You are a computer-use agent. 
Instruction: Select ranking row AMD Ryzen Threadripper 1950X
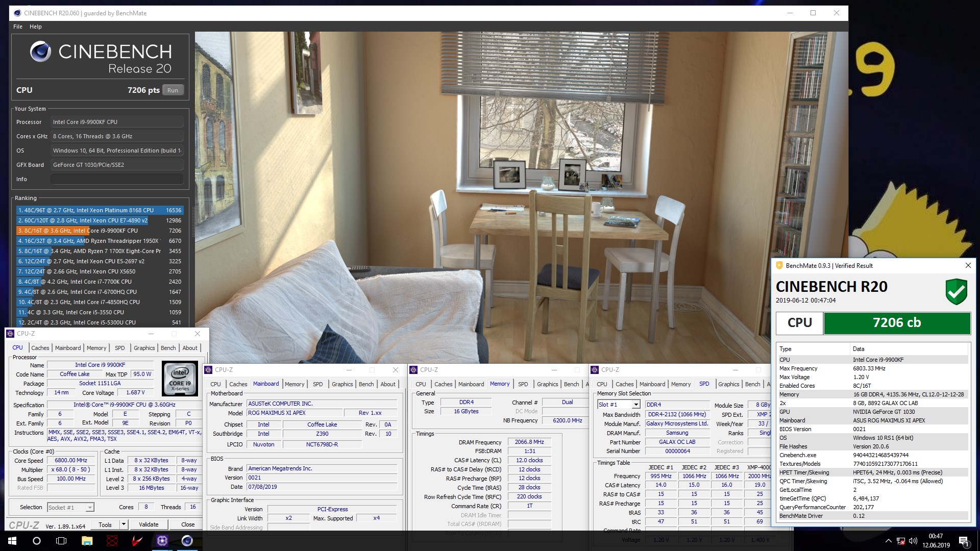tap(100, 241)
